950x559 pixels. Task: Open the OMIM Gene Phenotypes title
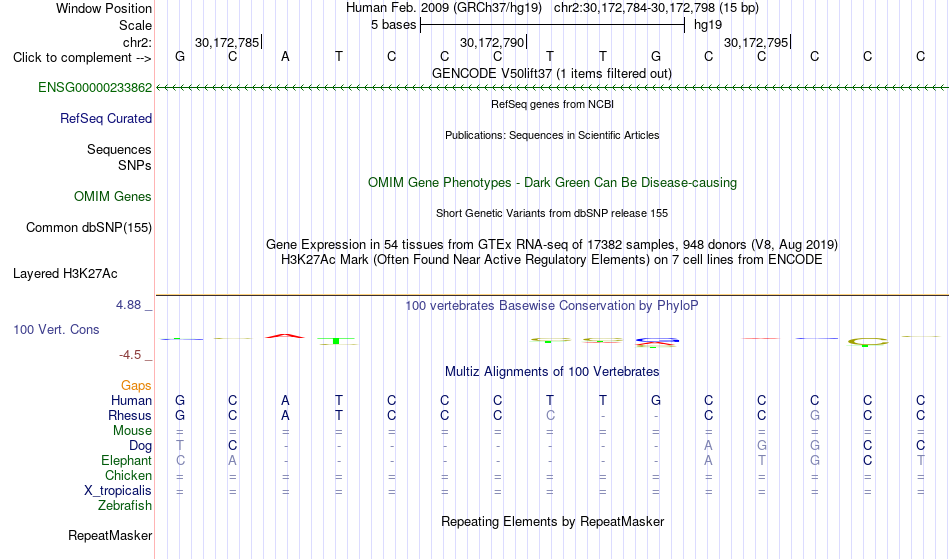pos(552,182)
